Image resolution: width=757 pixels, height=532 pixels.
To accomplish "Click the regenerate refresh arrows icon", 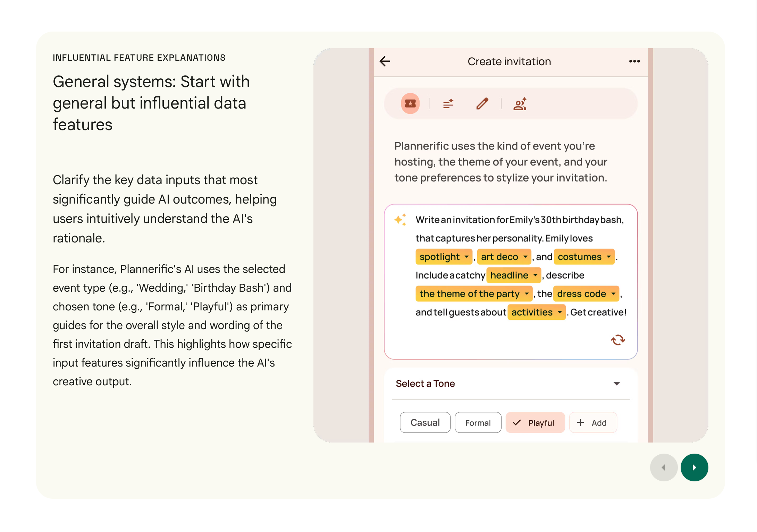I will point(618,340).
